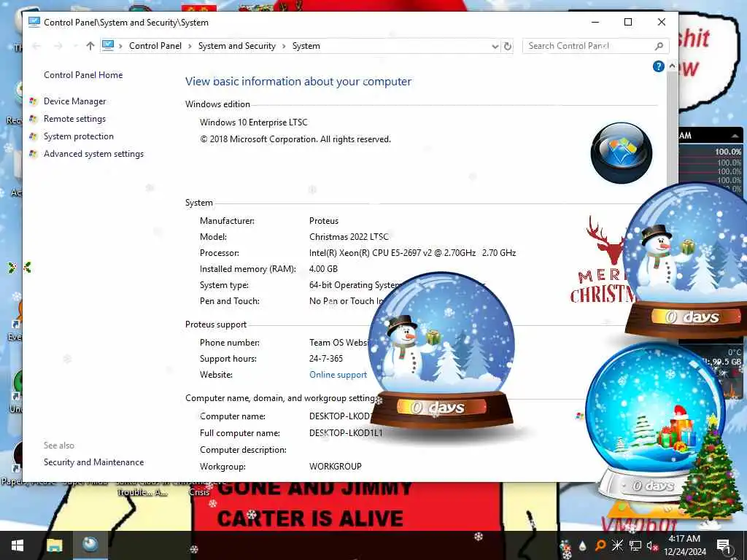Image resolution: width=747 pixels, height=560 pixels.
Task: Click the shield icon beside Remote settings
Action: pos(33,119)
